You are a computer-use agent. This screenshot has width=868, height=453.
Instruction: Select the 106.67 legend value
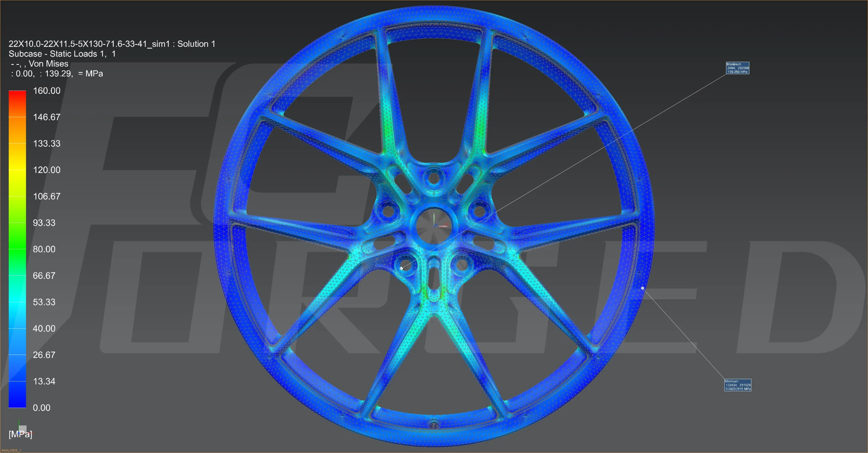[47, 196]
